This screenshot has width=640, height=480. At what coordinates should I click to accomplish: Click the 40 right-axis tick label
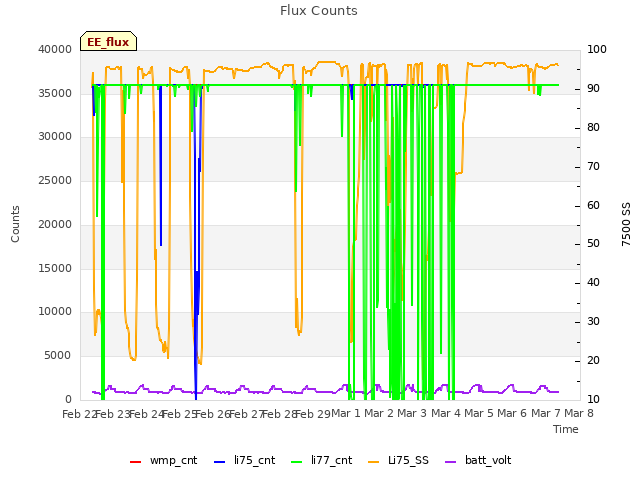pos(593,282)
